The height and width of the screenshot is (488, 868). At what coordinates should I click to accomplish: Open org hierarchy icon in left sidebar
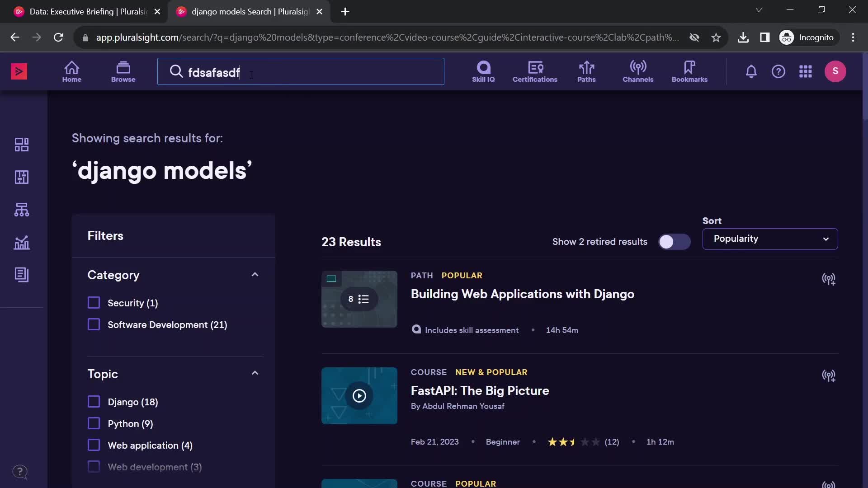(22, 210)
